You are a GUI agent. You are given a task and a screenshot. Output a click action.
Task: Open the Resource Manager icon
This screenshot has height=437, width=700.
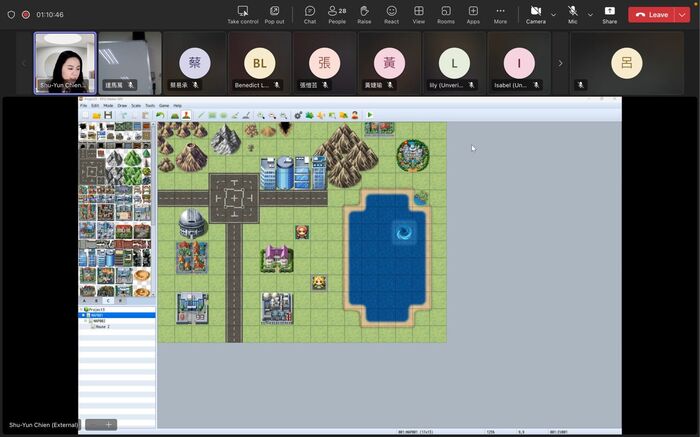pyautogui.click(x=343, y=115)
